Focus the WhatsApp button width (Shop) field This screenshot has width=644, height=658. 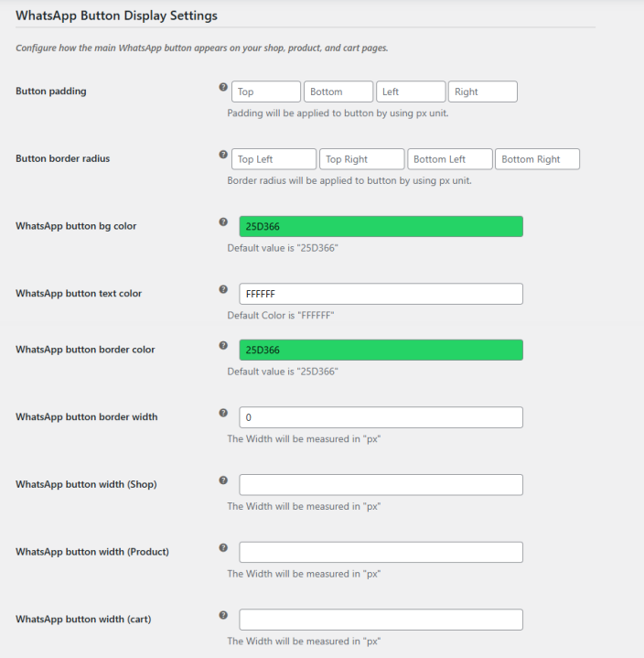coord(381,485)
